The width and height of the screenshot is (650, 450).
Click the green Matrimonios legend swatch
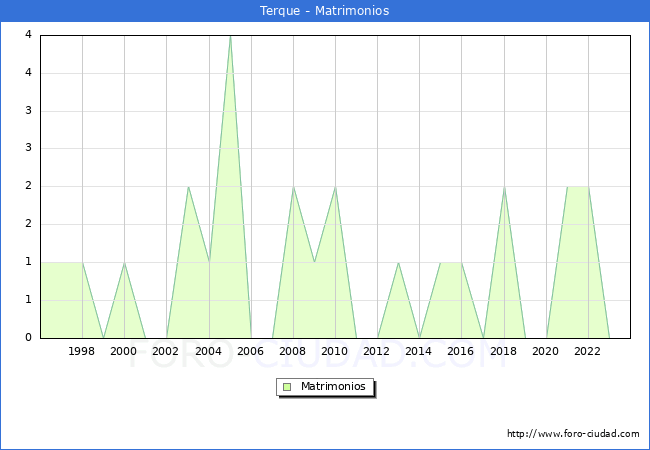click(287, 387)
